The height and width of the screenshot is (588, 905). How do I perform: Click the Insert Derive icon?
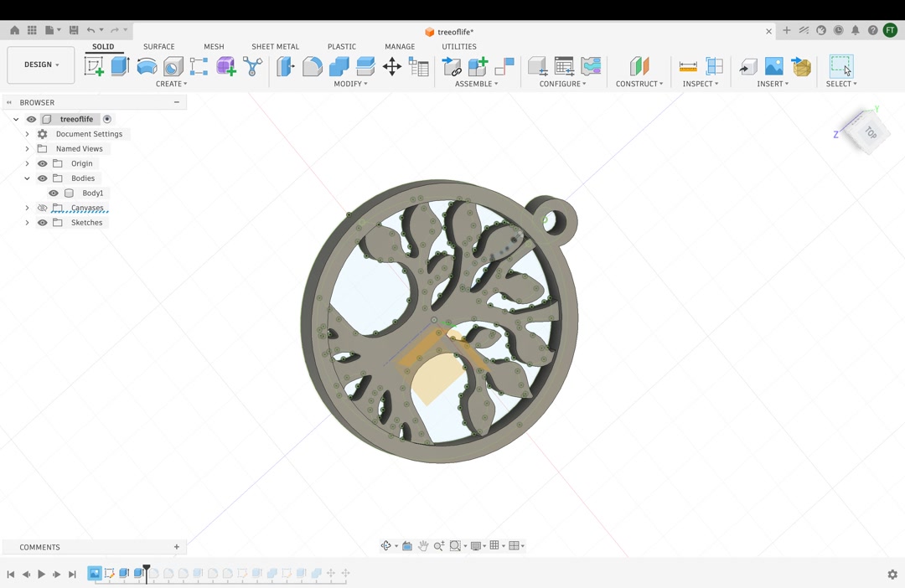coord(748,66)
